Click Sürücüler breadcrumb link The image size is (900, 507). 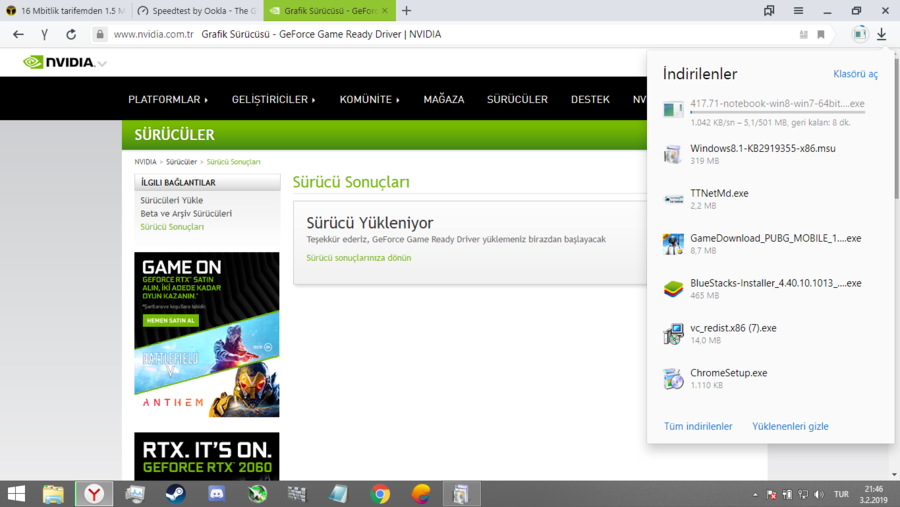point(181,162)
